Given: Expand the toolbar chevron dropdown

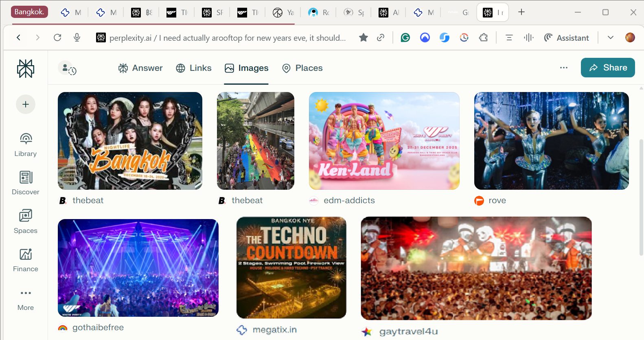Looking at the screenshot, I should tap(611, 37).
